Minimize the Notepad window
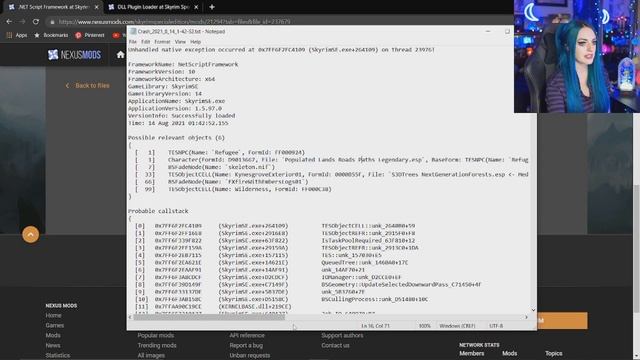Viewport: 640px width, 360px height. (488, 31)
